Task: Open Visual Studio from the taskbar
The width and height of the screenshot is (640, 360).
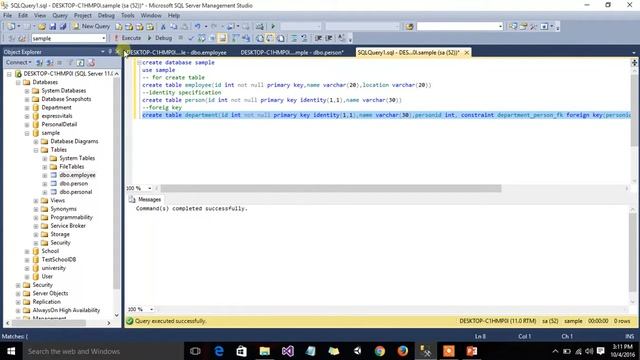Action: (x=287, y=351)
